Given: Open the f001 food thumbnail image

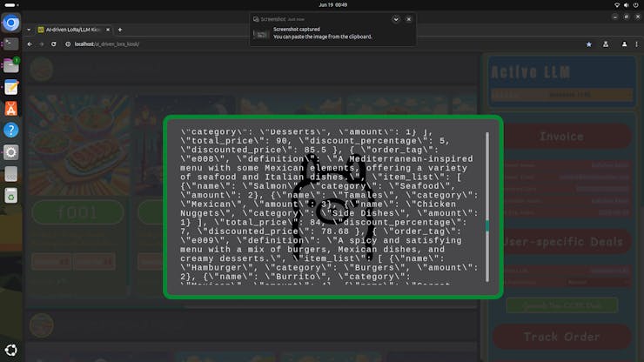Looking at the screenshot, I should [x=79, y=146].
